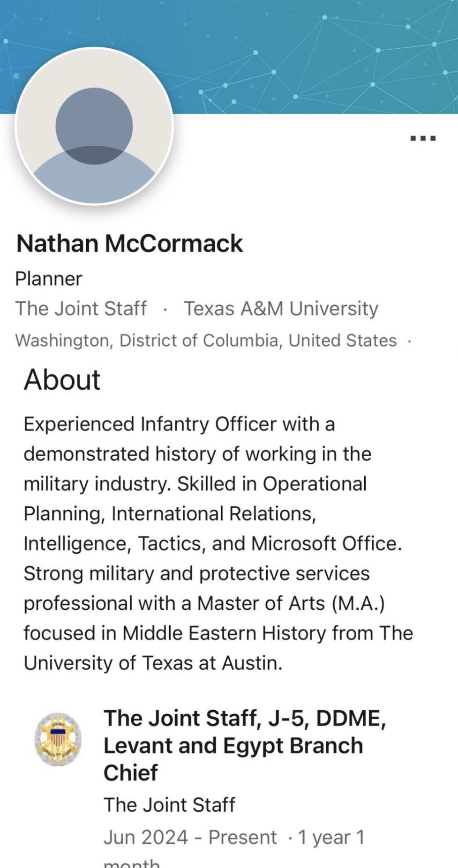Open Texas A&M University link

[x=281, y=309]
